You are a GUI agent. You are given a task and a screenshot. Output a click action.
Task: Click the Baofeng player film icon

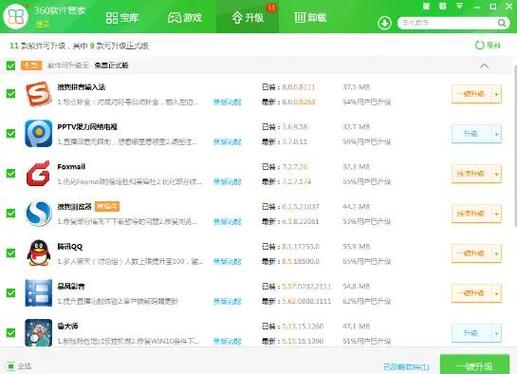coord(39,293)
